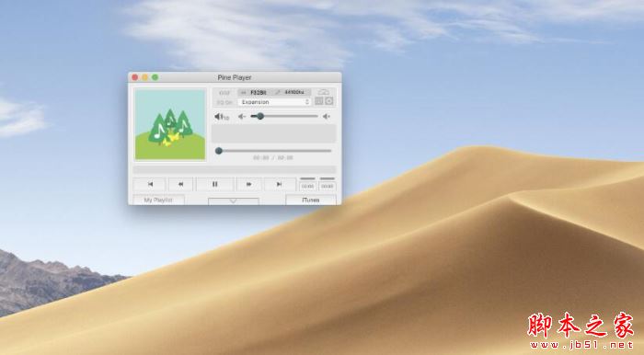Click the album artwork thumbnail
The image size is (644, 355).
170,124
